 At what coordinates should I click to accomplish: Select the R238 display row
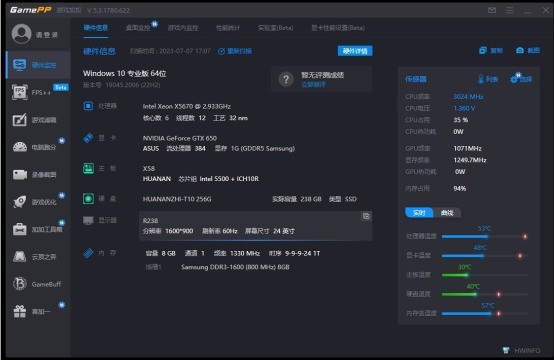pos(255,226)
